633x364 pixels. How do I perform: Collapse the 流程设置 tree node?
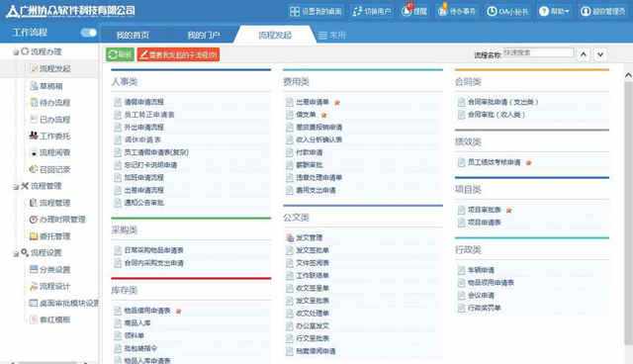pos(16,253)
